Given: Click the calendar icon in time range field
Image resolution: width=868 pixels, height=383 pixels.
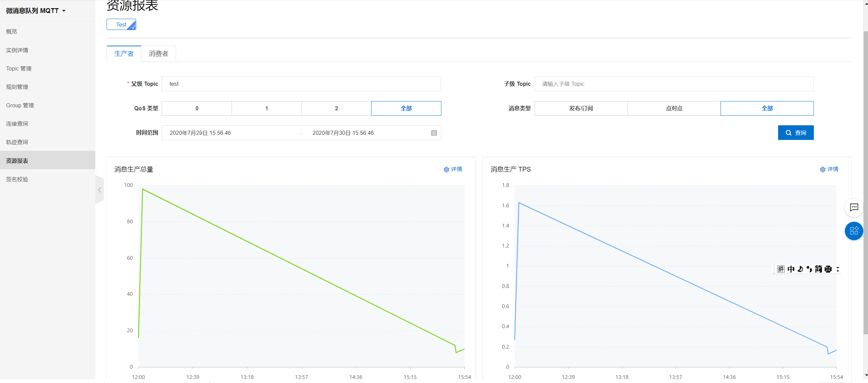Looking at the screenshot, I should (434, 133).
